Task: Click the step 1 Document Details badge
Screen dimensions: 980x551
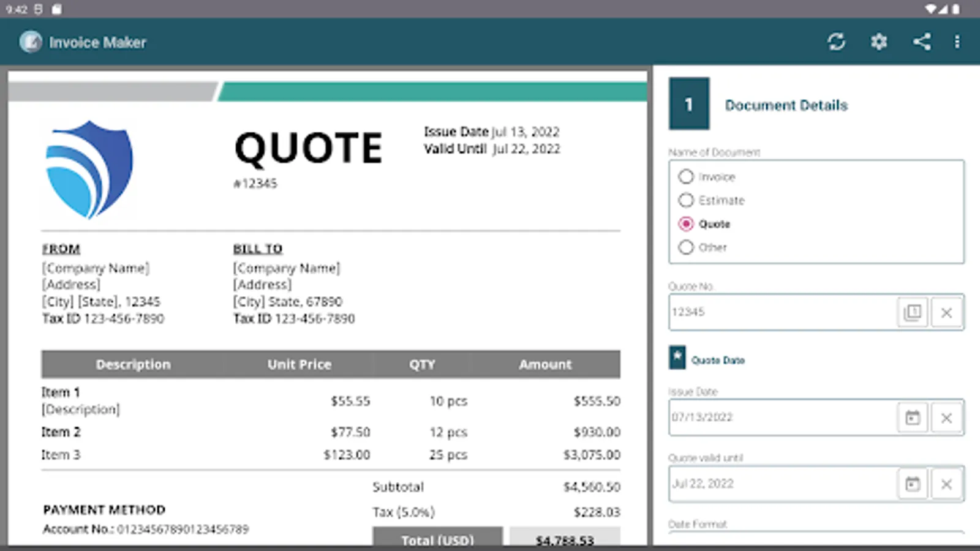Action: tap(689, 103)
